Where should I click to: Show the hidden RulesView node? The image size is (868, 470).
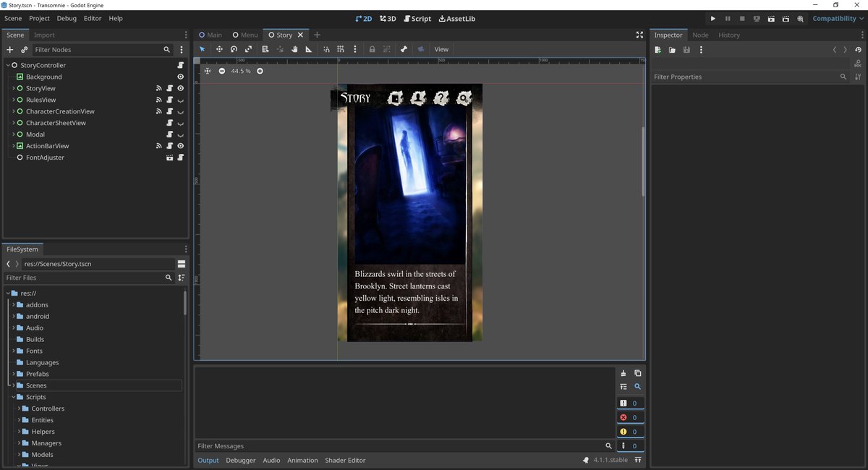click(x=180, y=100)
